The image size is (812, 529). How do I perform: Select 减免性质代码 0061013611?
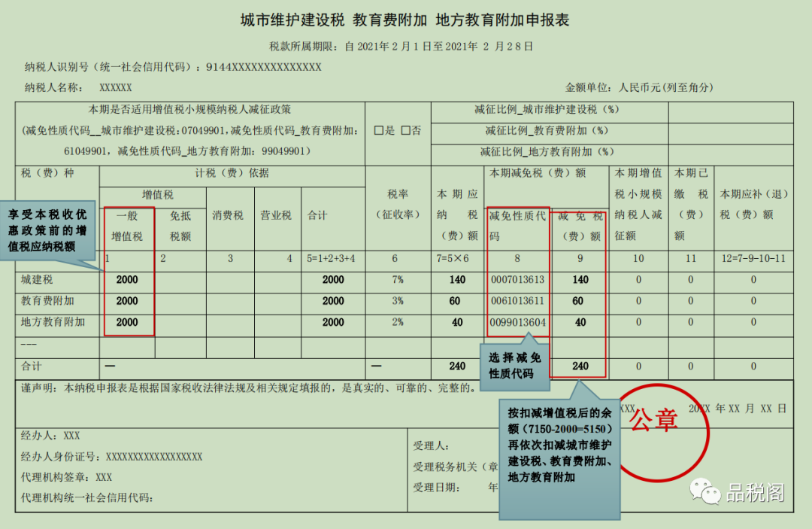point(517,301)
